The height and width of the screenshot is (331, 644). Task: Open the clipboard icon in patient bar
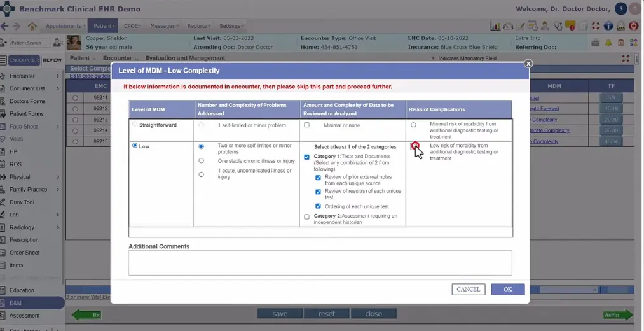(x=621, y=43)
